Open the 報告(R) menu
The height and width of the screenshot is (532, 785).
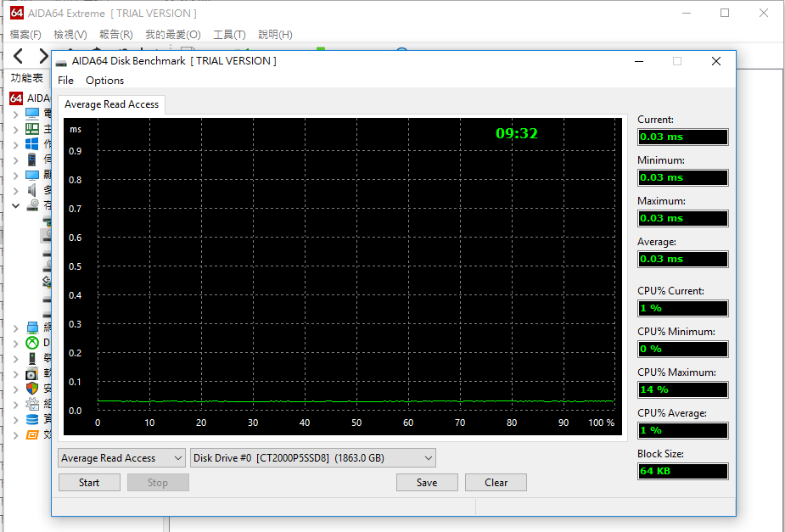coord(115,35)
